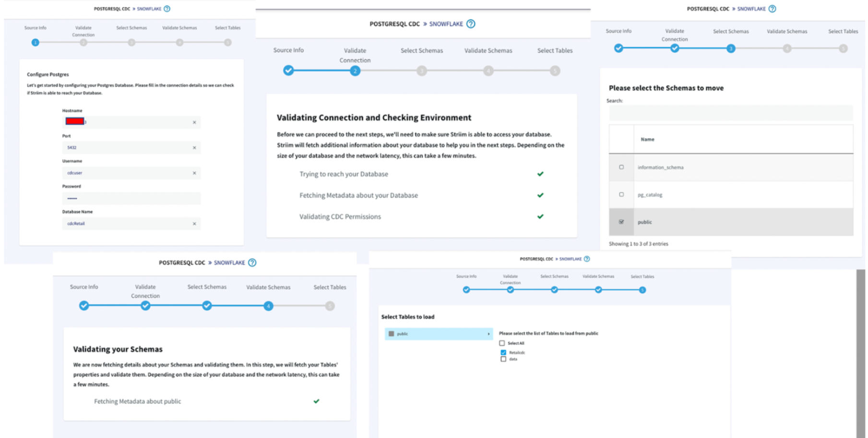868x438 pixels.
Task: Click completed Source Info checkmark in Validating your Schemas panel
Action: click(84, 306)
